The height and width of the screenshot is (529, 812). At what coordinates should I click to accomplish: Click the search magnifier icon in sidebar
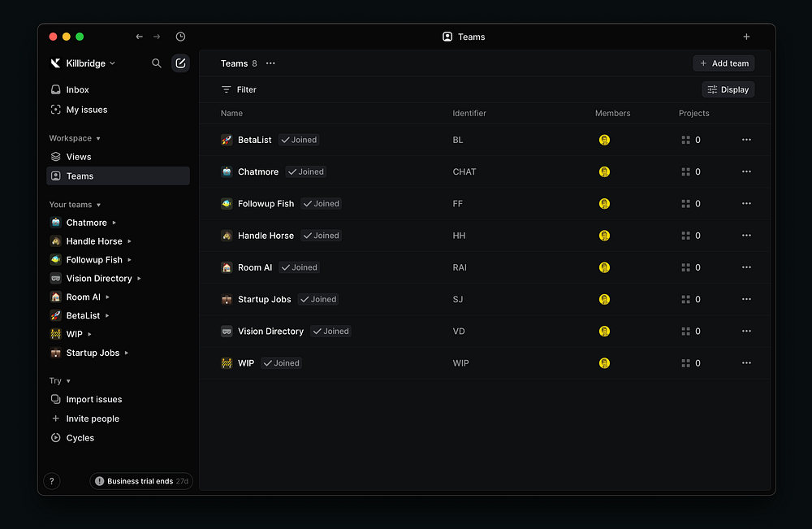157,63
